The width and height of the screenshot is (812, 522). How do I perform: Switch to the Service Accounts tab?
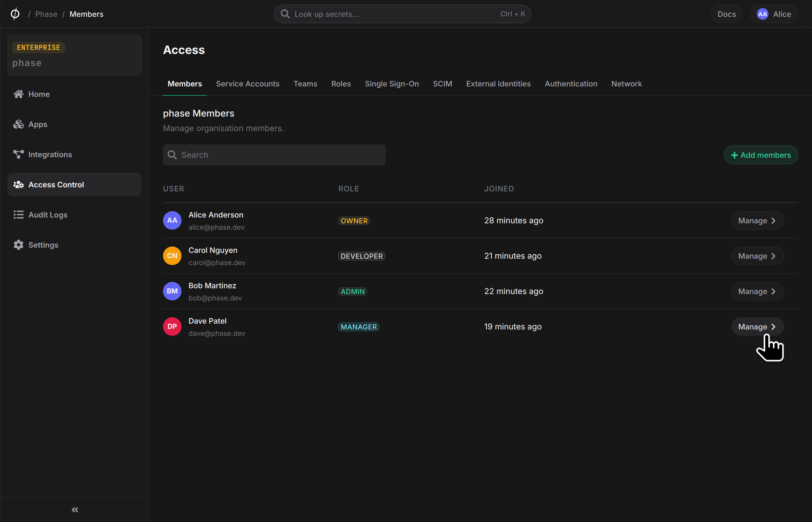coord(247,84)
